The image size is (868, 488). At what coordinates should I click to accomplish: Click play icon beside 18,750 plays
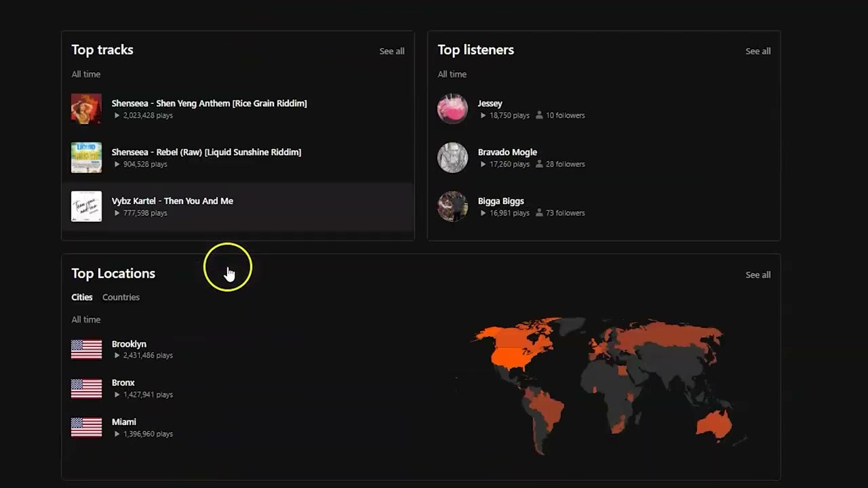(483, 116)
